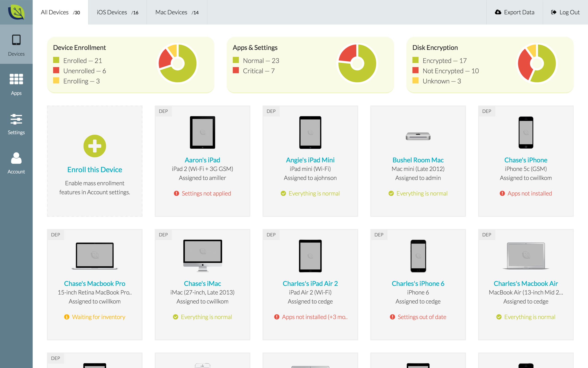The width and height of the screenshot is (588, 368).
Task: Click red alert icon on Chase's iPhone
Action: click(x=502, y=194)
